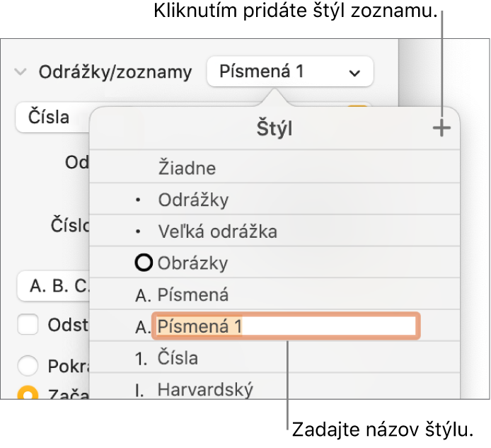
Task: Select the Žiadne list style
Action: coord(275,168)
